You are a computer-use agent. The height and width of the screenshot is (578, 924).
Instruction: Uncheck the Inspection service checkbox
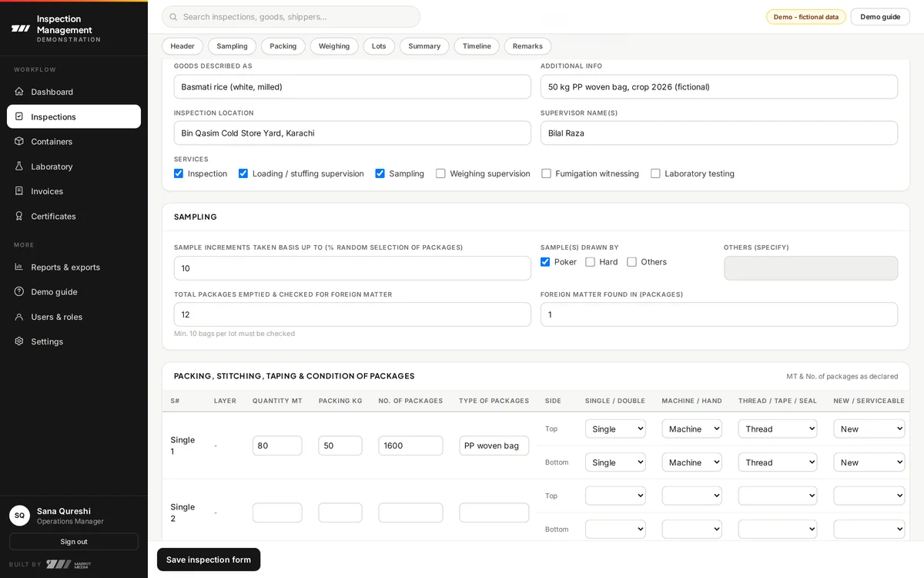coord(179,173)
